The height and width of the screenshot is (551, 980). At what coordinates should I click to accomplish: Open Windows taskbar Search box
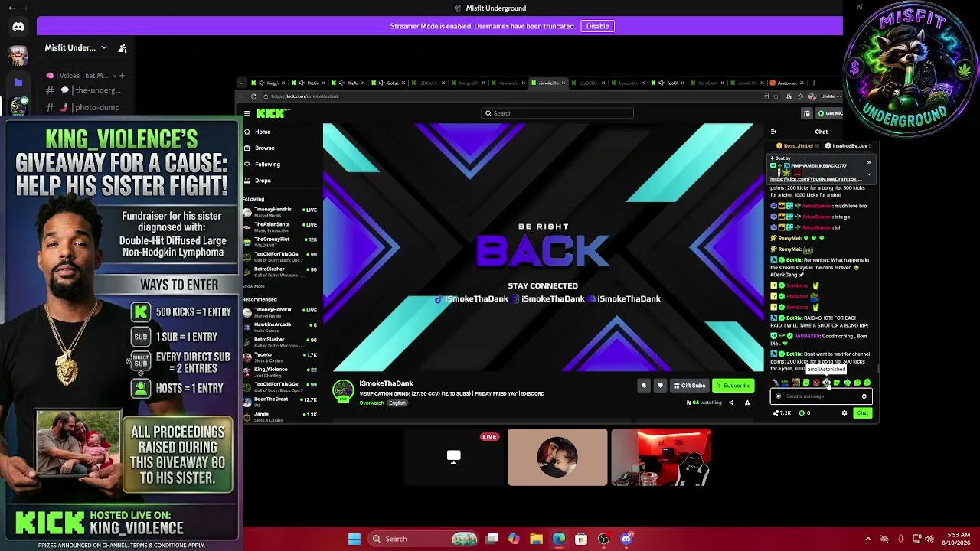click(x=423, y=539)
